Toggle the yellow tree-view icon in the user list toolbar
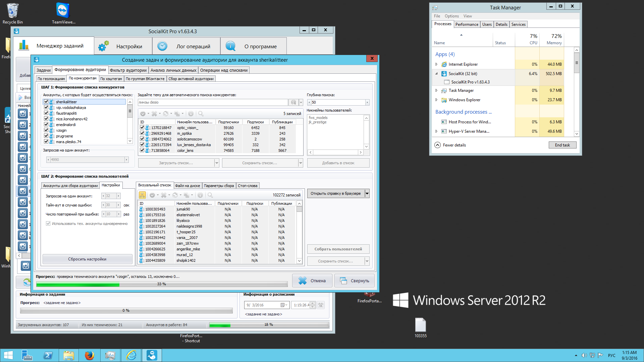644x362 pixels. coord(142,195)
